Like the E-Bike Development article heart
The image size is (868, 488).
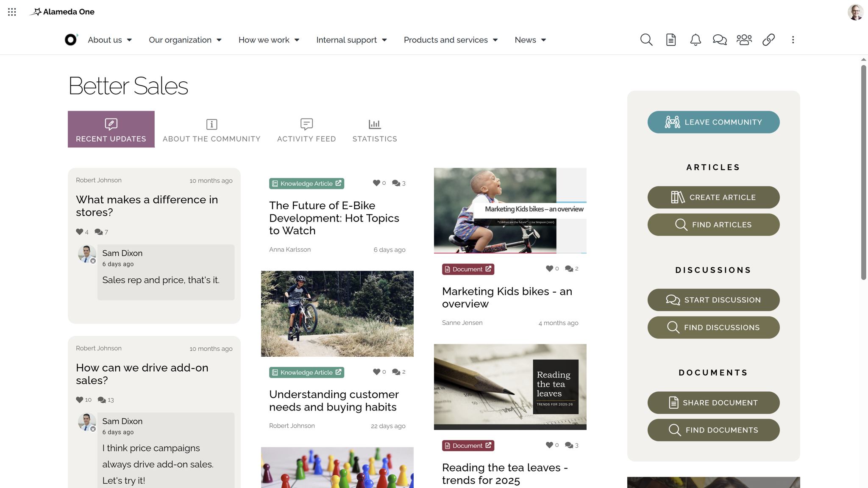click(376, 183)
